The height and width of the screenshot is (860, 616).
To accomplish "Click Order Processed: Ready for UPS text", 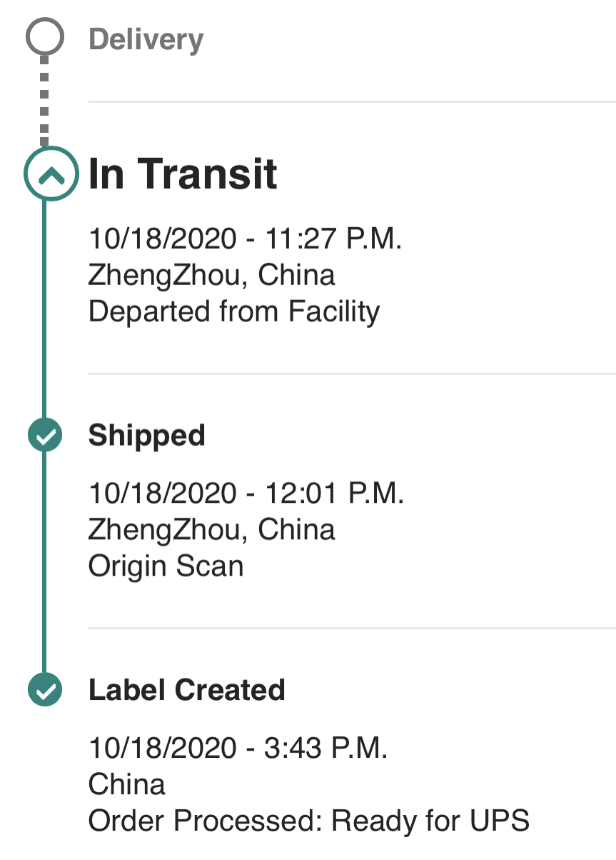I will tap(308, 821).
